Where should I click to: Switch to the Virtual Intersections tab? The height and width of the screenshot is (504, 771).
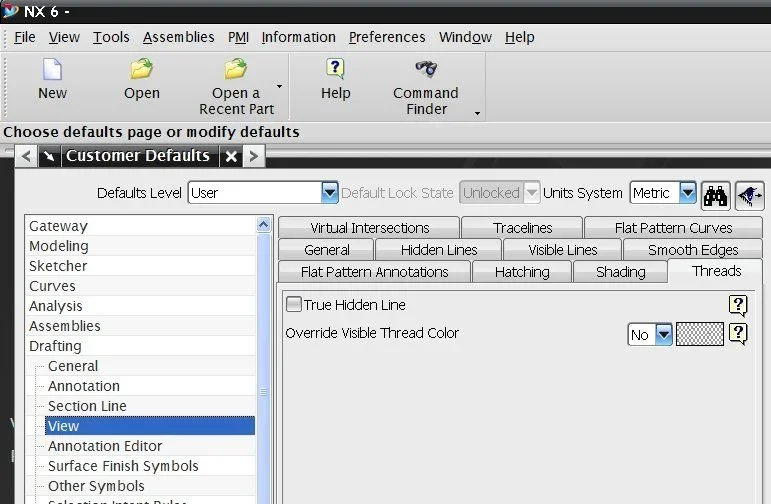[x=369, y=228]
